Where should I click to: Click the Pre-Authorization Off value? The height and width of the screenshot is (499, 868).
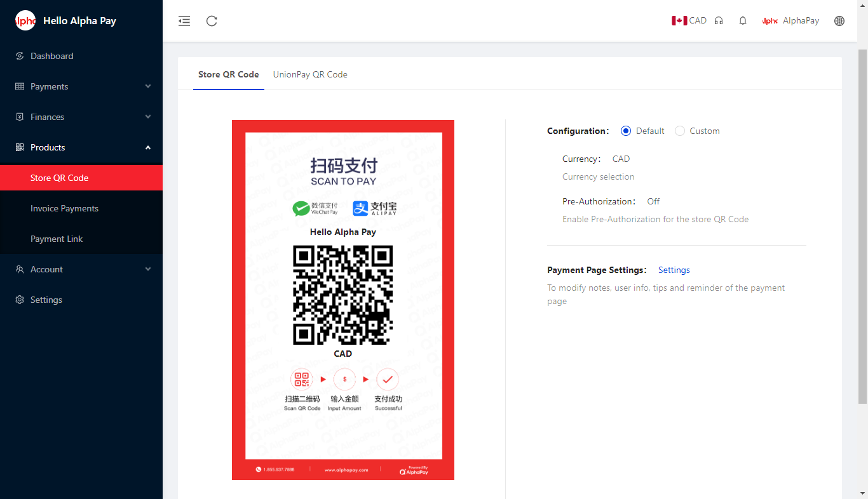tap(653, 201)
